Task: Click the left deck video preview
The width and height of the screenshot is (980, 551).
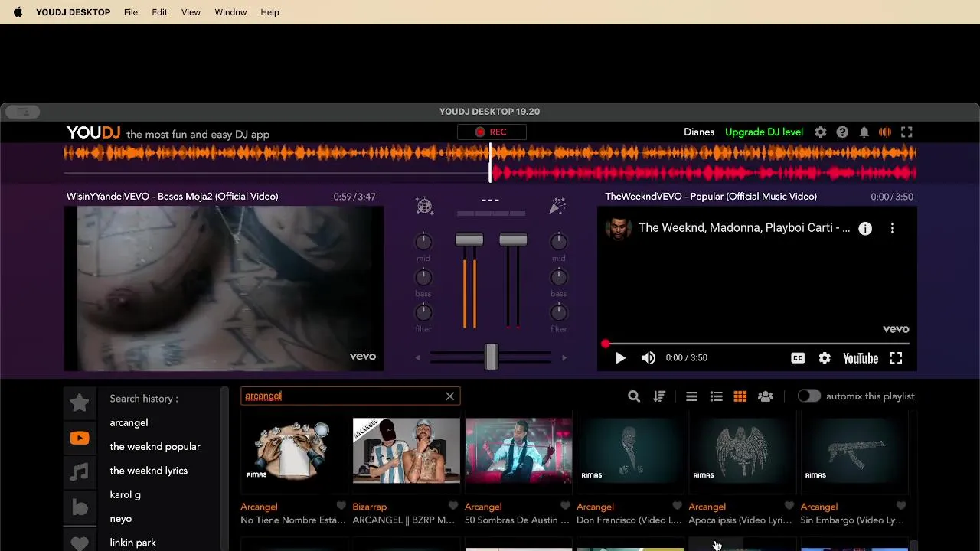Action: tap(224, 289)
